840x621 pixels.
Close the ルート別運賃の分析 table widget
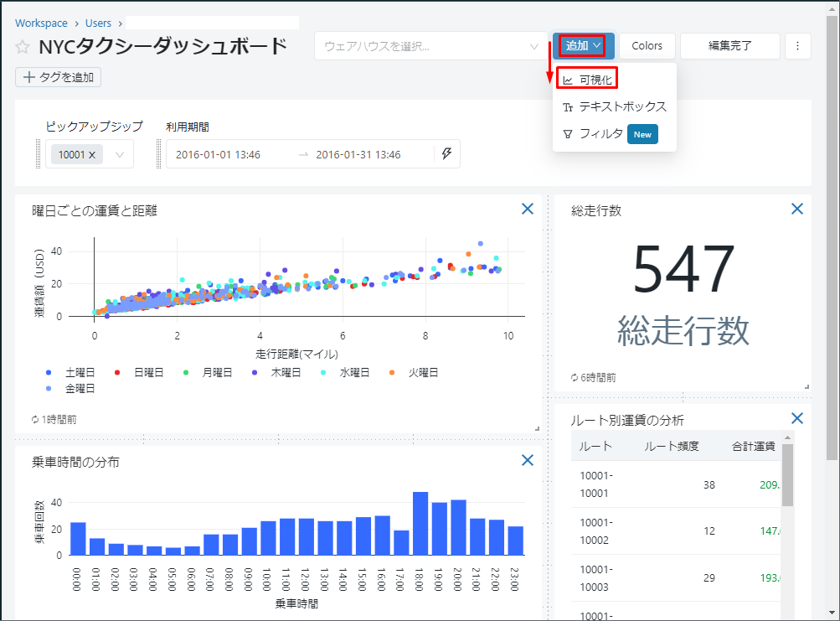[x=797, y=418]
